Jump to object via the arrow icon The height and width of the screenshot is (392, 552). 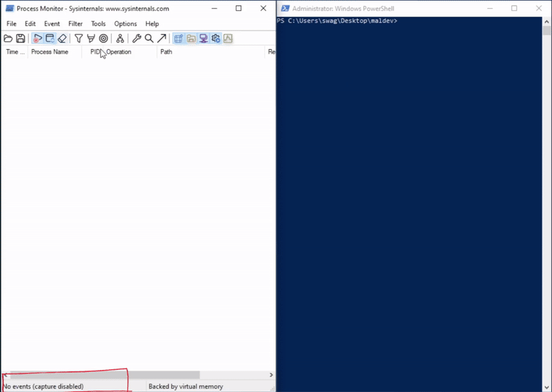[x=161, y=39]
